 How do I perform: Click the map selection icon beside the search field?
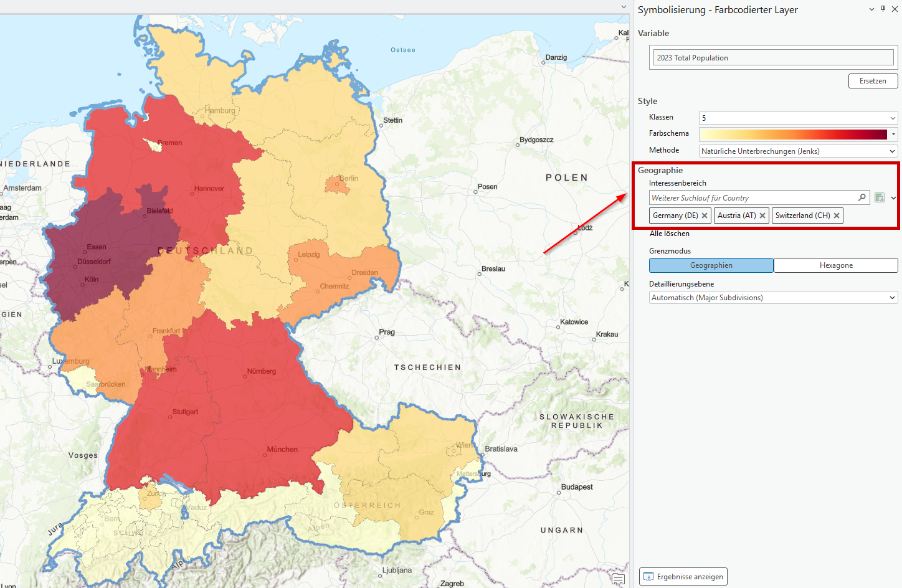tap(880, 197)
